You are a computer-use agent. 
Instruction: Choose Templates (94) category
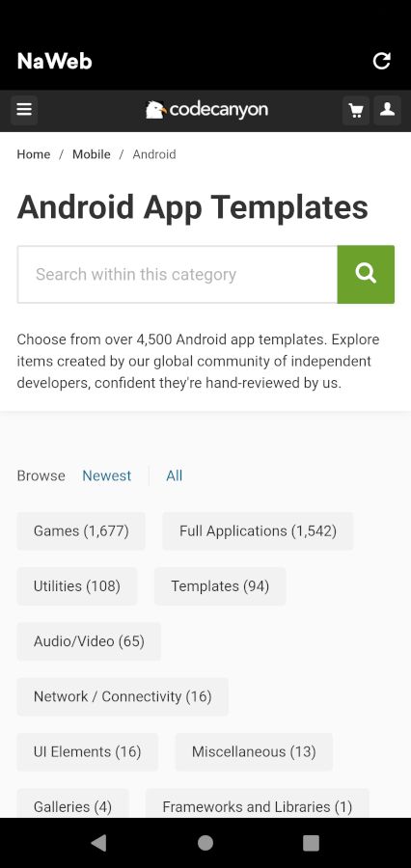tap(221, 586)
